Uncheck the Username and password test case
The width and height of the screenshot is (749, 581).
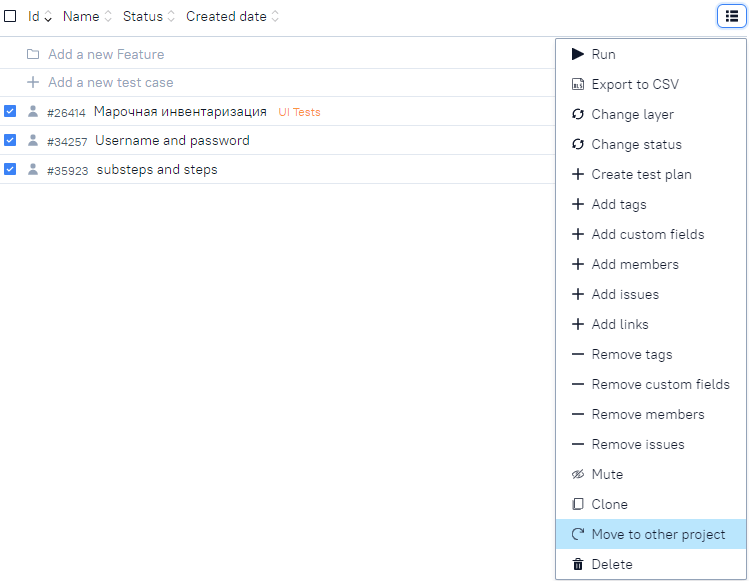tap(10, 141)
